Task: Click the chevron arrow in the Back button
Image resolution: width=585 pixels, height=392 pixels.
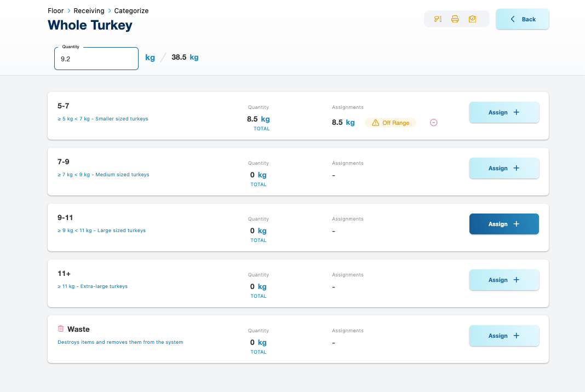Action: (x=513, y=19)
